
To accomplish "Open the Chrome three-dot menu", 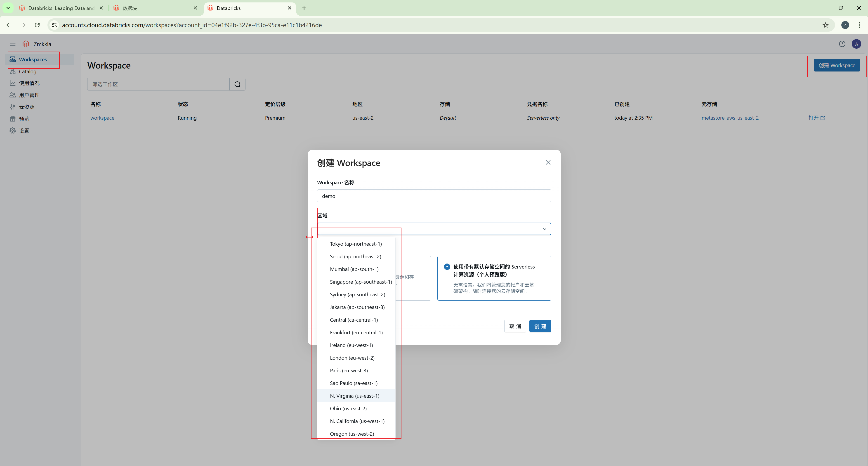I will [x=860, y=25].
